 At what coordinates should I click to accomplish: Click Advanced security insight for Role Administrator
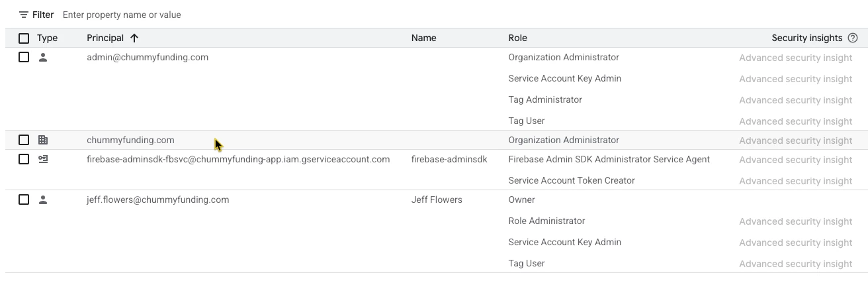click(795, 221)
